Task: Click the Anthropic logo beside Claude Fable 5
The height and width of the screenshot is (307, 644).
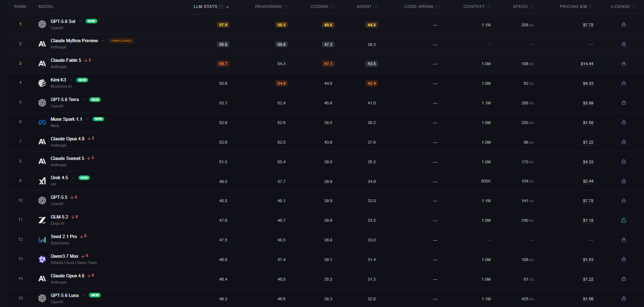Action: (x=42, y=63)
